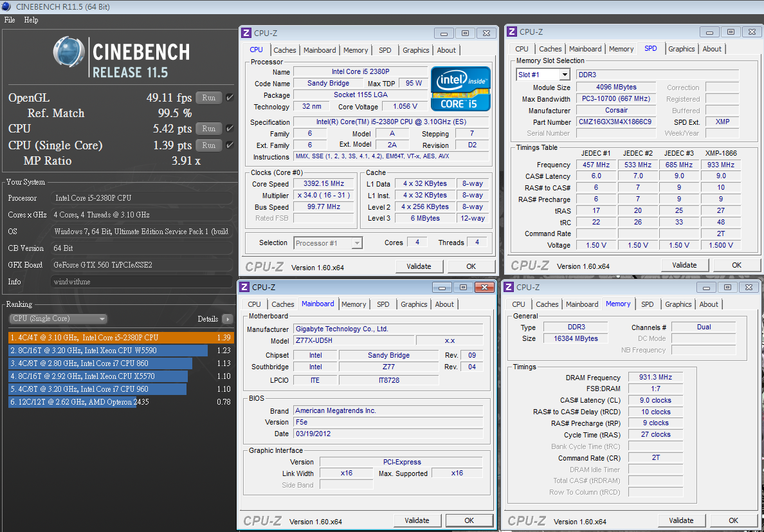Select the Core i7 CPU 860 ranking row
The image size is (764, 532).
coord(121,363)
